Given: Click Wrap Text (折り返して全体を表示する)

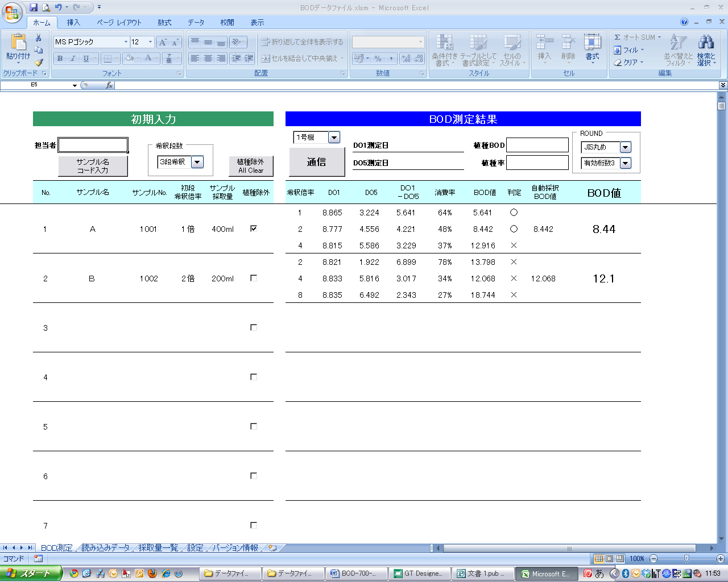Looking at the screenshot, I should (302, 42).
